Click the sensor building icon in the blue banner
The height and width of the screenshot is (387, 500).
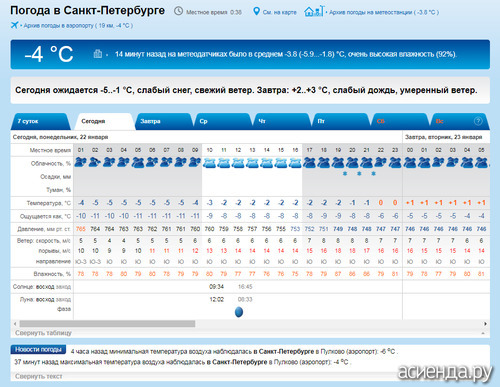pyautogui.click(x=98, y=54)
